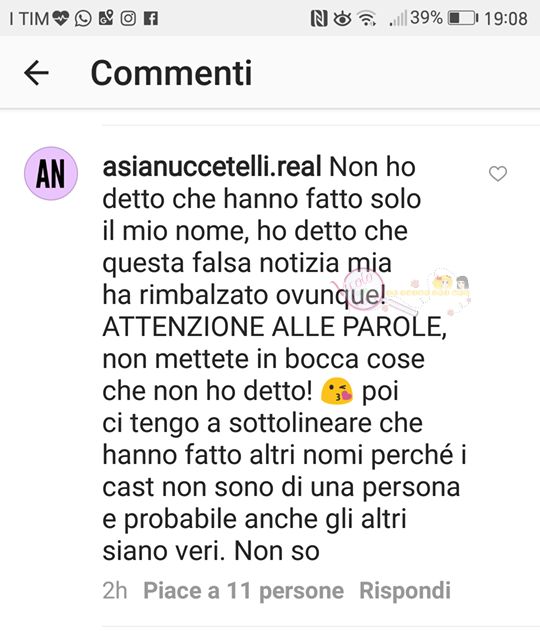Tap the mobile signal strength bars
540x632 pixels.
(398, 19)
